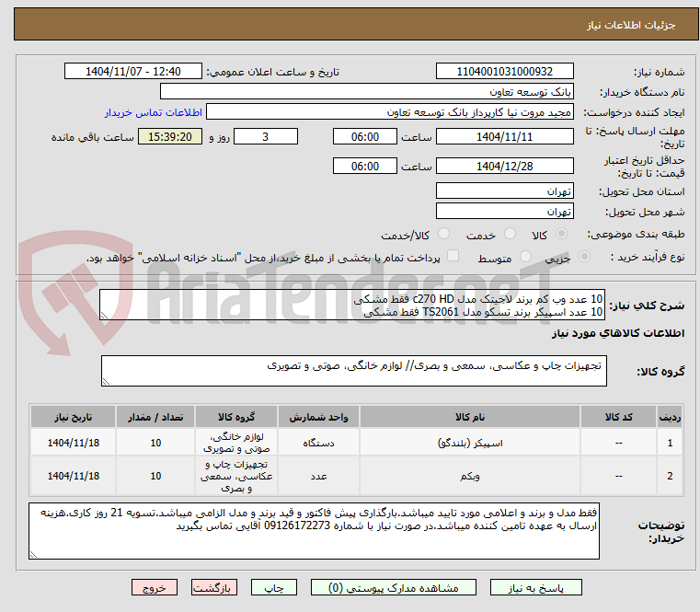Click the شرح کلی نیاز description box
700x612 pixels.
(352, 306)
